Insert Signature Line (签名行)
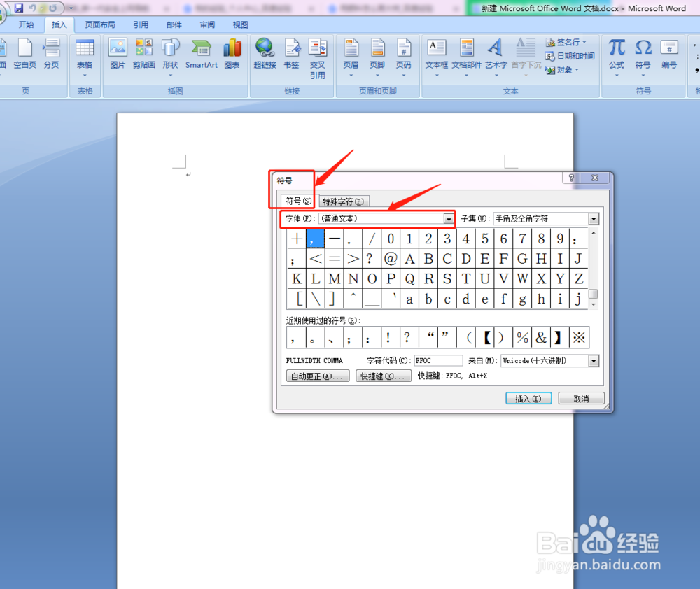The image size is (700, 589). coord(563,43)
